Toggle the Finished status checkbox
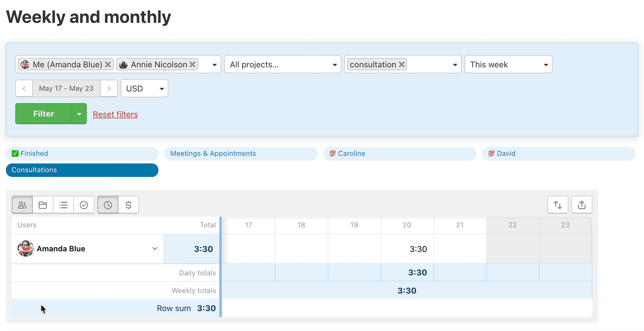The width and height of the screenshot is (644, 331). pyautogui.click(x=15, y=153)
